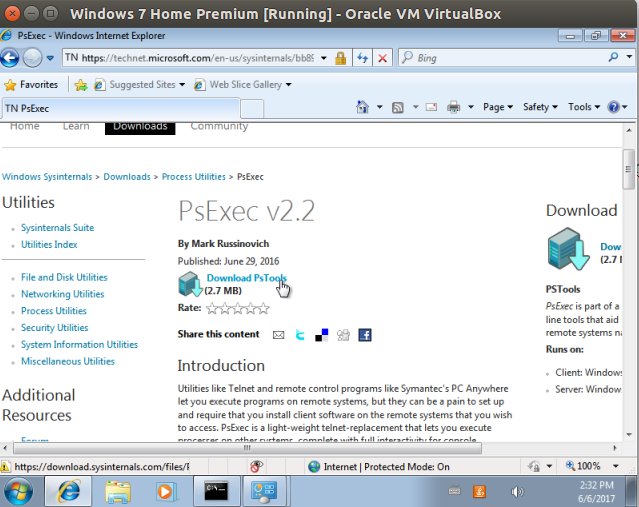Select the Community site navigation tab
Viewport: 639px width, 507px height.
point(219,126)
